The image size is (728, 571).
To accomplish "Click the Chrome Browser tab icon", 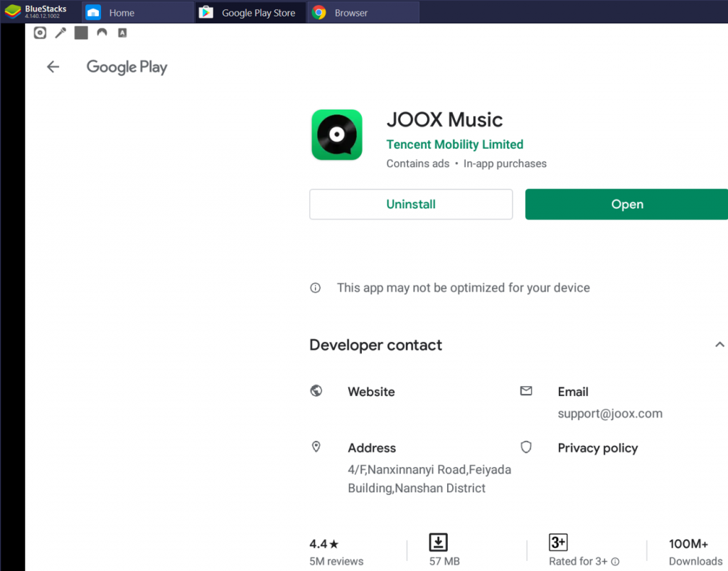I will tap(319, 13).
